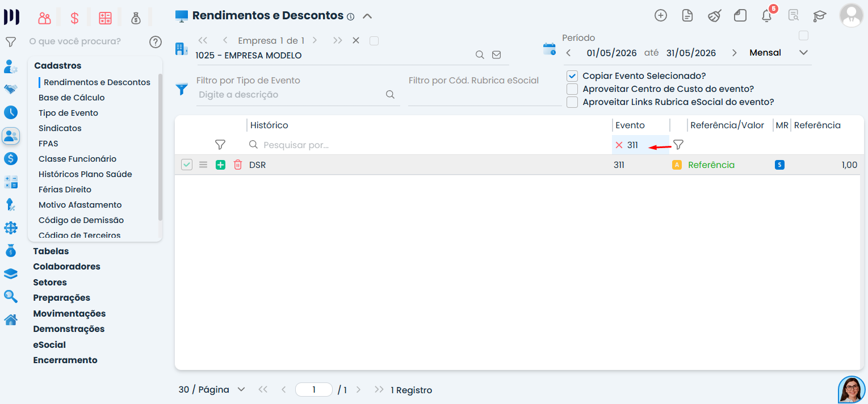868x404 pixels.
Task: Open Sindicatos menu item
Action: 60,128
